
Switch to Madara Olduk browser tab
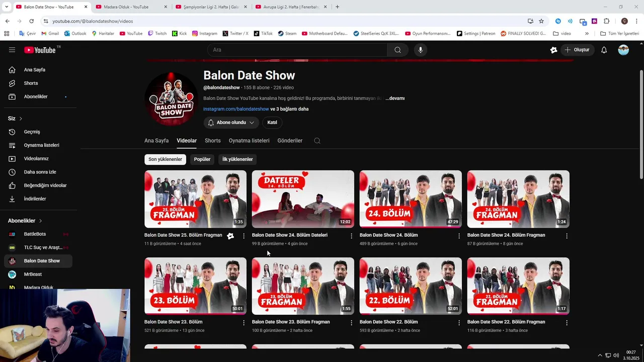[130, 7]
